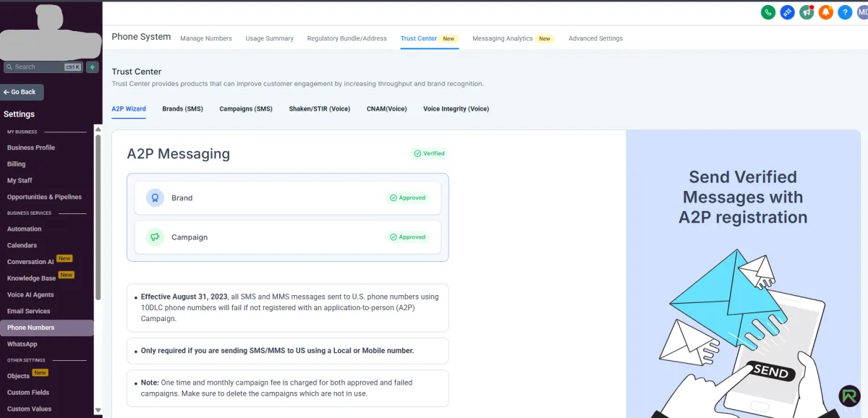Open the Manage Numbers tab
Image resolution: width=868 pixels, height=418 pixels.
click(206, 38)
